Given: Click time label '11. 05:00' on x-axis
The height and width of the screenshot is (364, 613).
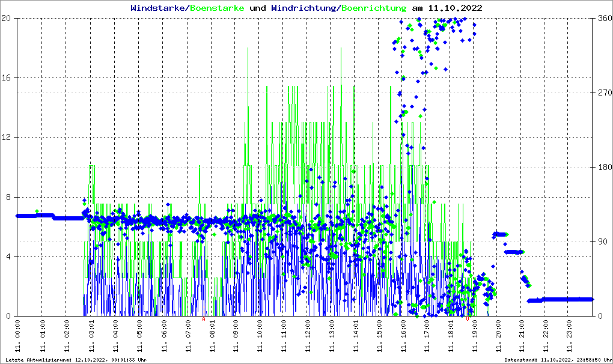Looking at the screenshot, I should pyautogui.click(x=139, y=336).
